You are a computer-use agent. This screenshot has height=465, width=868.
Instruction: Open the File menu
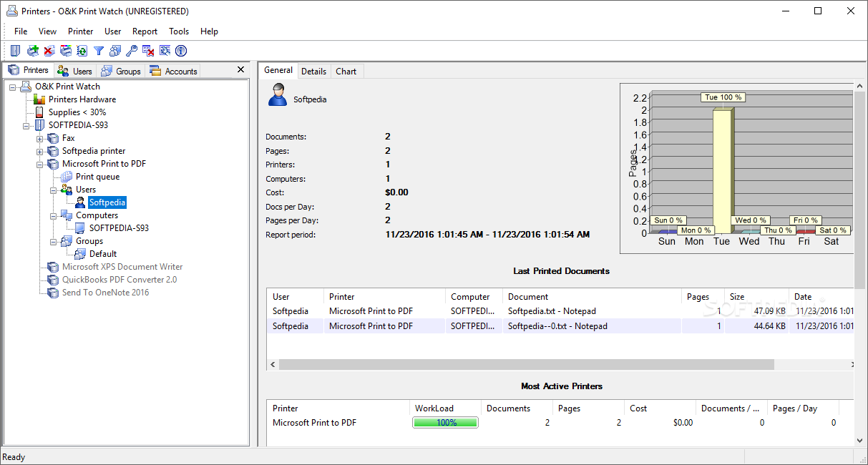(21, 31)
